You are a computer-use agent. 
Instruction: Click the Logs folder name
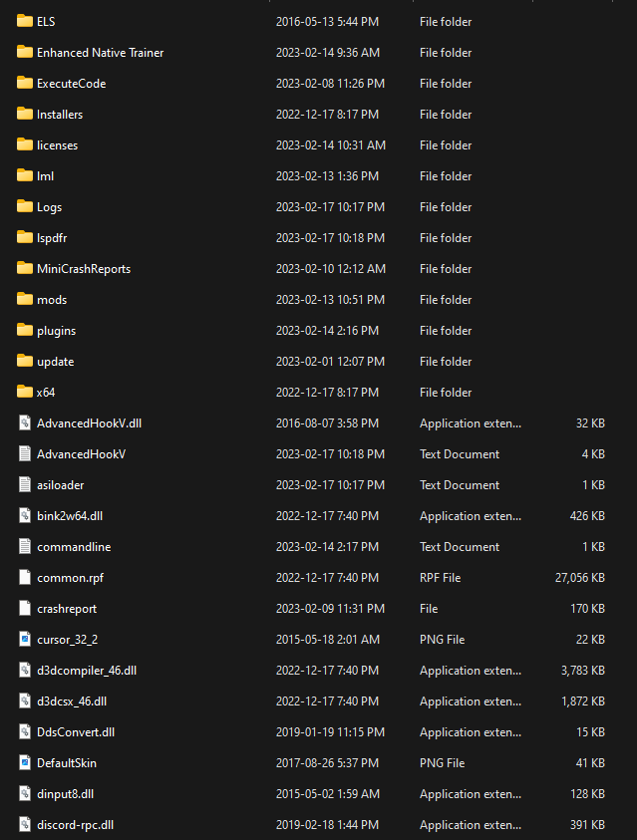49,207
